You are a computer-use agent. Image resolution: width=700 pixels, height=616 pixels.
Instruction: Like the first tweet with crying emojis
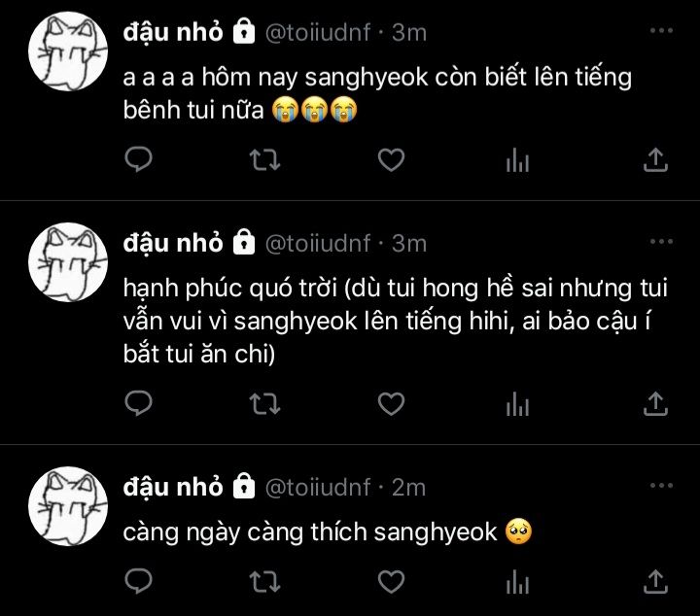391,159
